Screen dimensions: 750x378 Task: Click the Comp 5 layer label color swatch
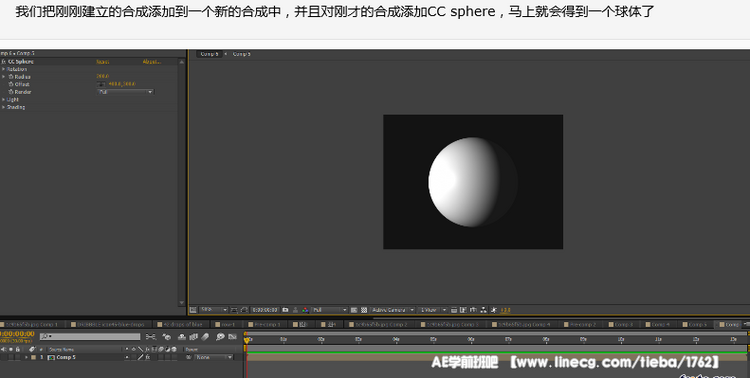click(x=33, y=357)
